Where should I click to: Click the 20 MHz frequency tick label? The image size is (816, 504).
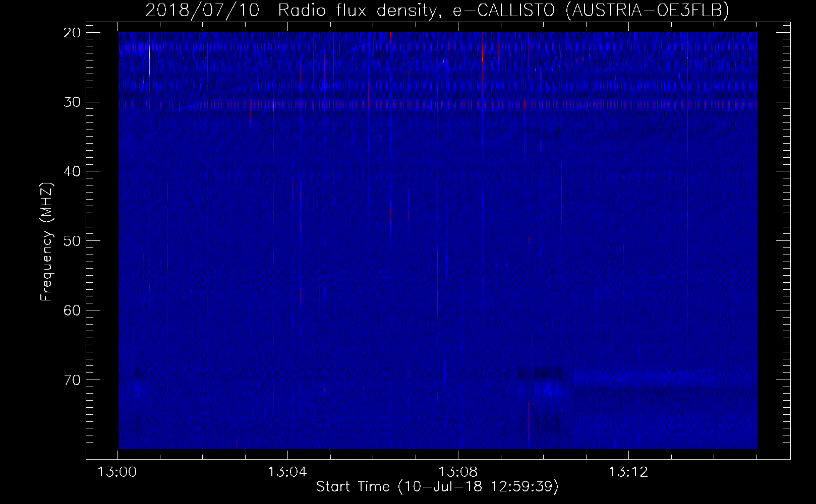[x=73, y=33]
